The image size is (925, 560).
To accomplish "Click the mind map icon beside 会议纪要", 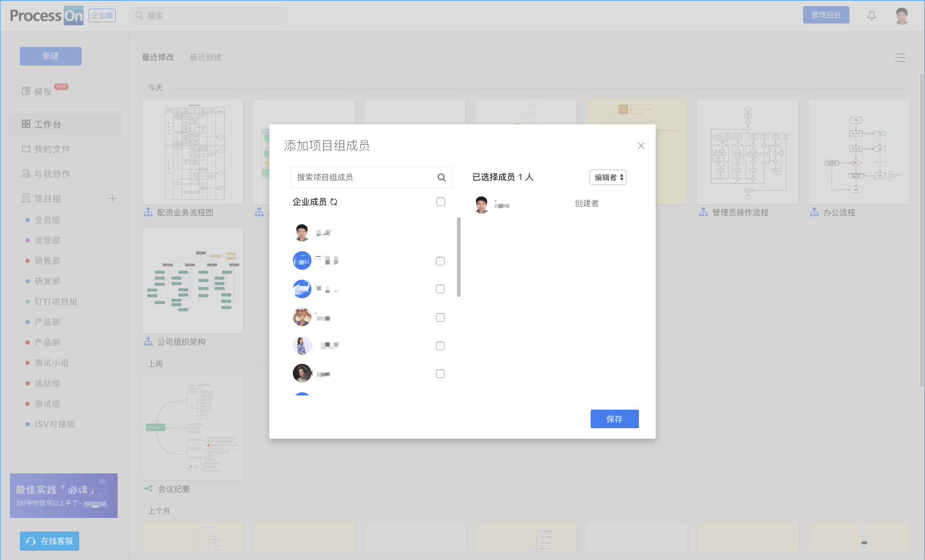I will [149, 489].
